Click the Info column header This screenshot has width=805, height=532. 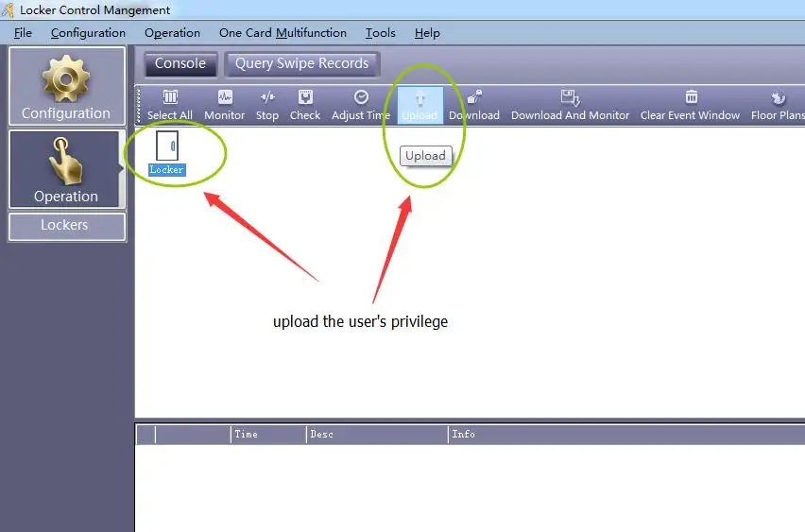tap(626, 435)
